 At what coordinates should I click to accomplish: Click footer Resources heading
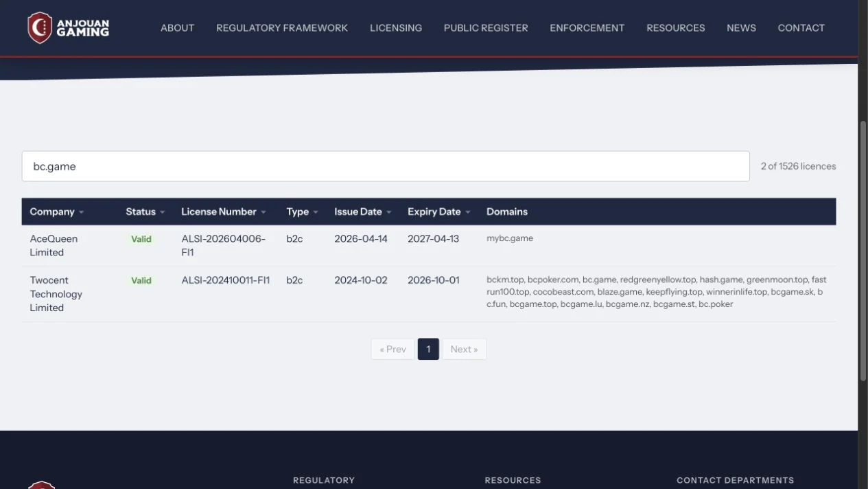pos(513,481)
